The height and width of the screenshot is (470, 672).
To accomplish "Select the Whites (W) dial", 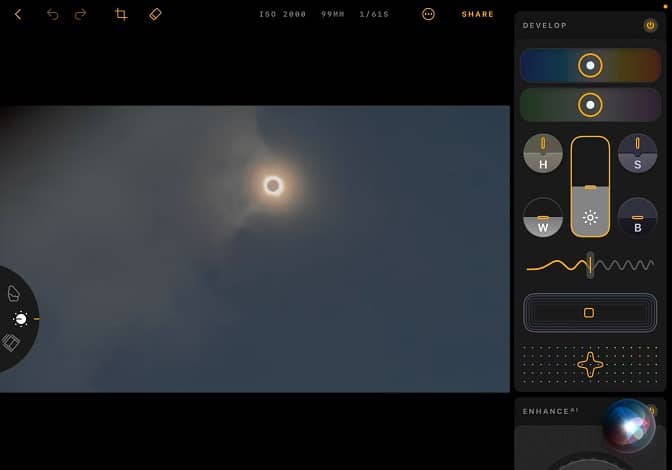I will (543, 217).
